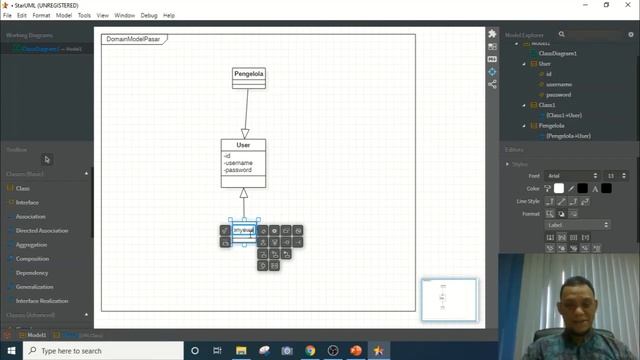Open the Label format dropdown
The width and height of the screenshot is (640, 360).
click(578, 225)
